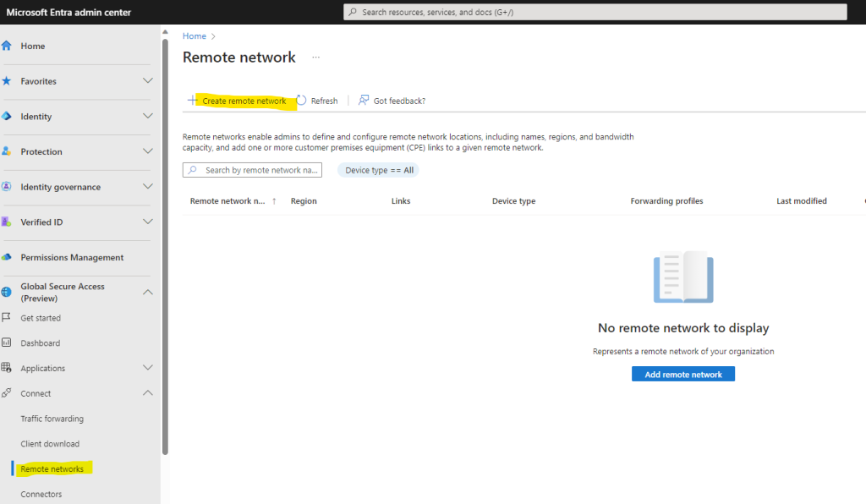Open Dashboard under Global Secure Access

click(x=41, y=342)
